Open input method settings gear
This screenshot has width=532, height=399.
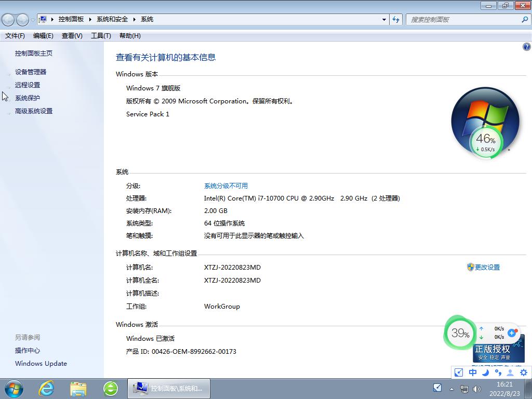click(x=523, y=373)
